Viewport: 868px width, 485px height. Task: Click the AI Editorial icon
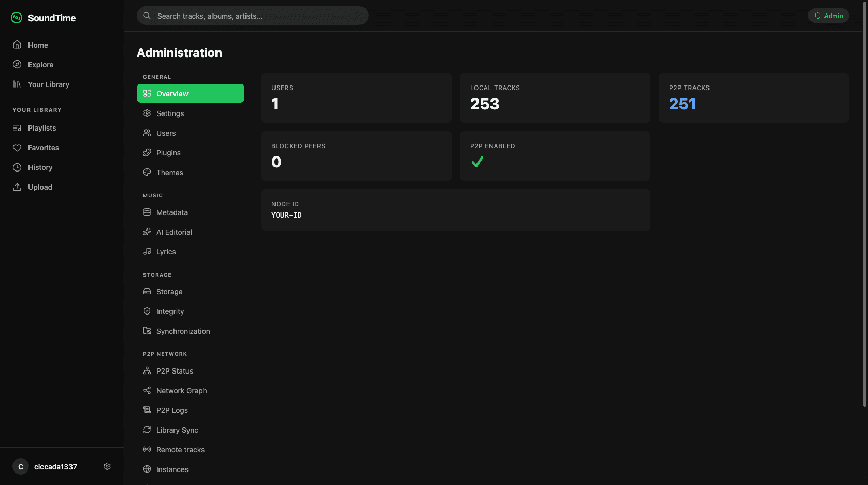[x=147, y=232]
